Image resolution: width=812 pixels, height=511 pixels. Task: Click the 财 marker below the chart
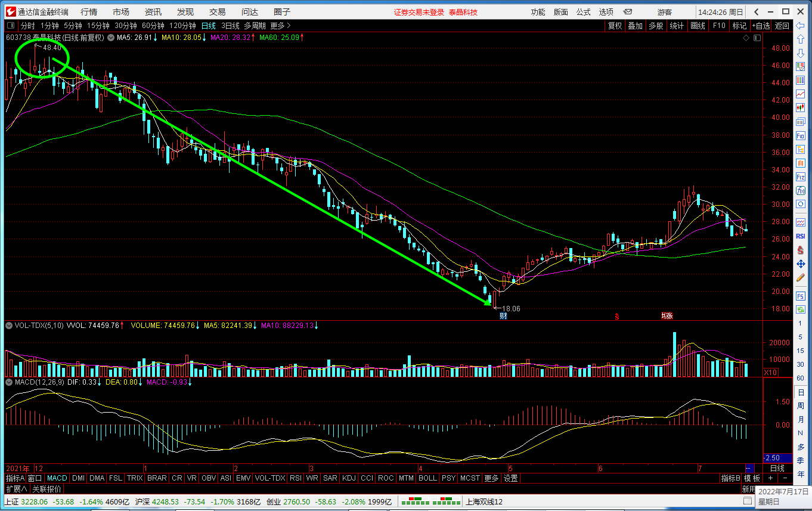click(503, 316)
